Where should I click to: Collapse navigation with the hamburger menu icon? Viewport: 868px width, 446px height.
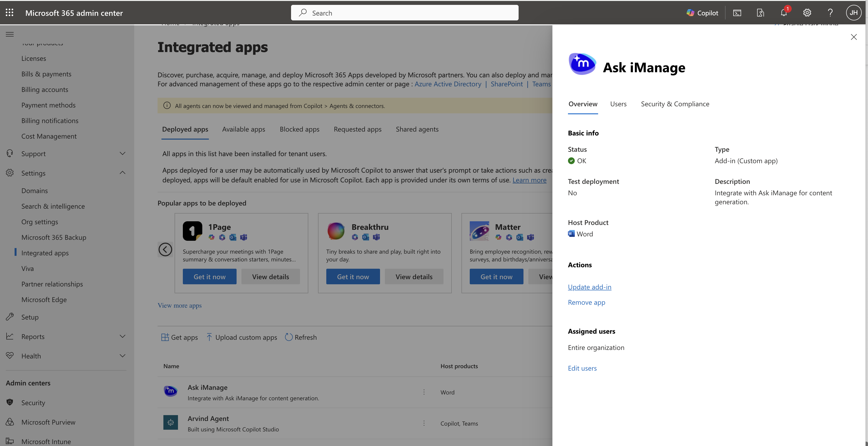click(x=10, y=34)
